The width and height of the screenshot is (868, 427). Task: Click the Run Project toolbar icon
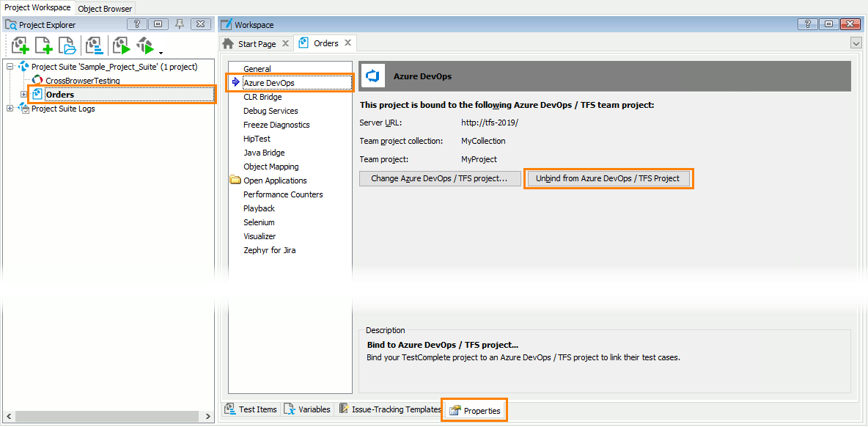coord(122,46)
